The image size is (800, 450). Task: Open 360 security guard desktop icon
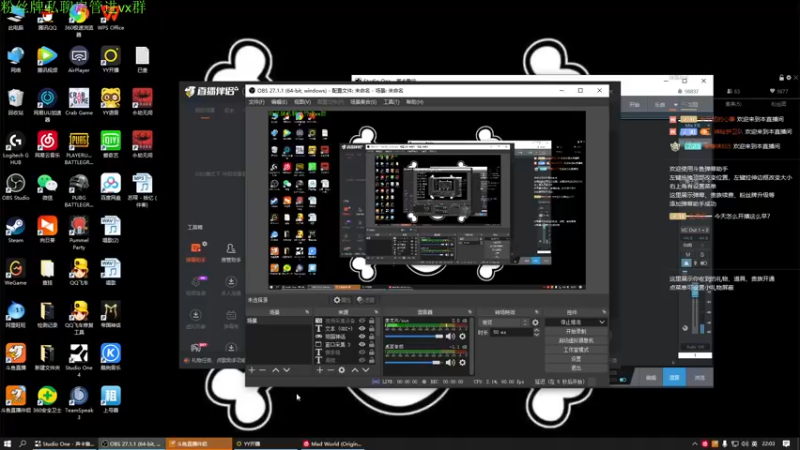pyautogui.click(x=47, y=399)
